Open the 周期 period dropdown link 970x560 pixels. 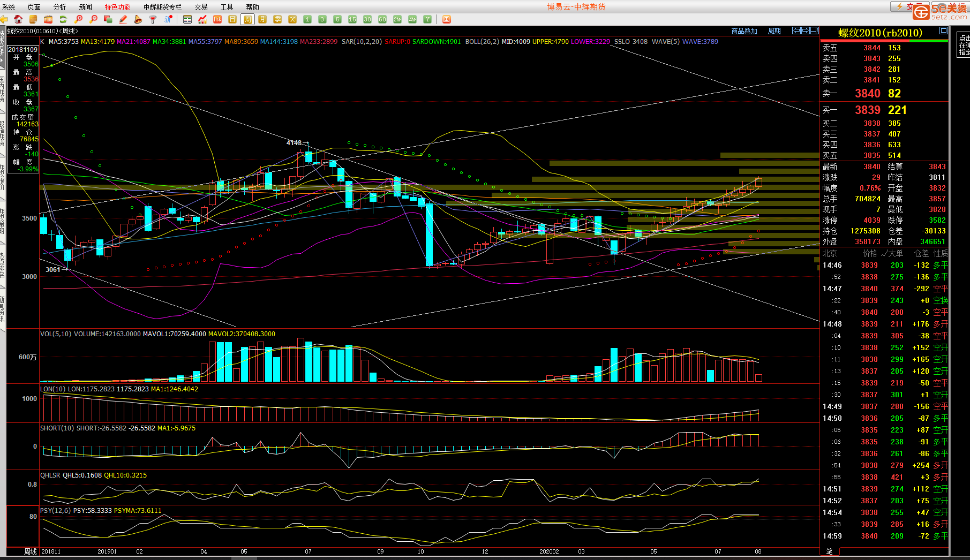pyautogui.click(x=774, y=31)
